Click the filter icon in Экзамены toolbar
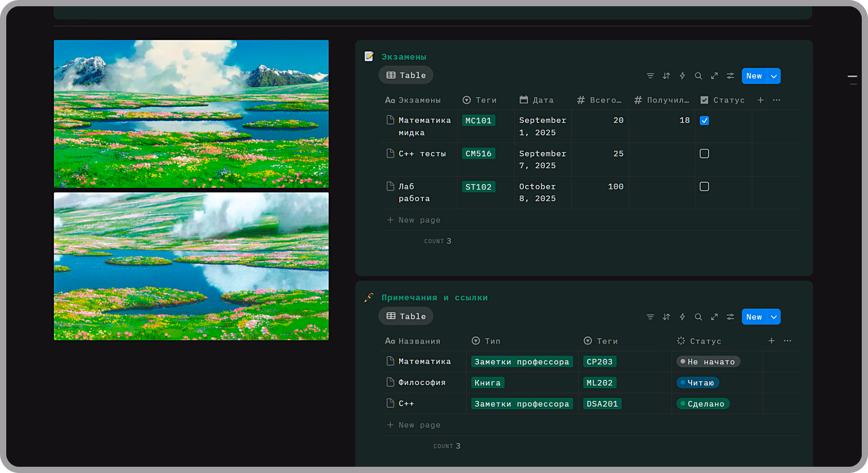The image size is (868, 473). [650, 76]
